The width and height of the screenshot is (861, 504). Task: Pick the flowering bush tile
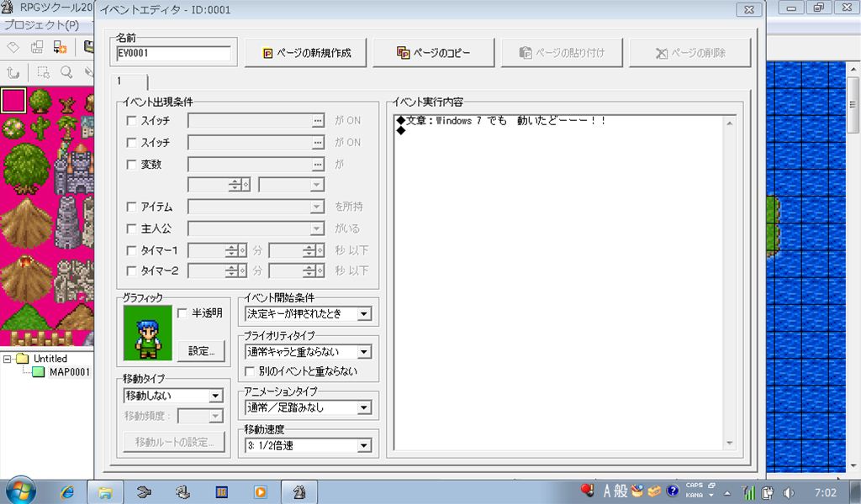click(13, 127)
